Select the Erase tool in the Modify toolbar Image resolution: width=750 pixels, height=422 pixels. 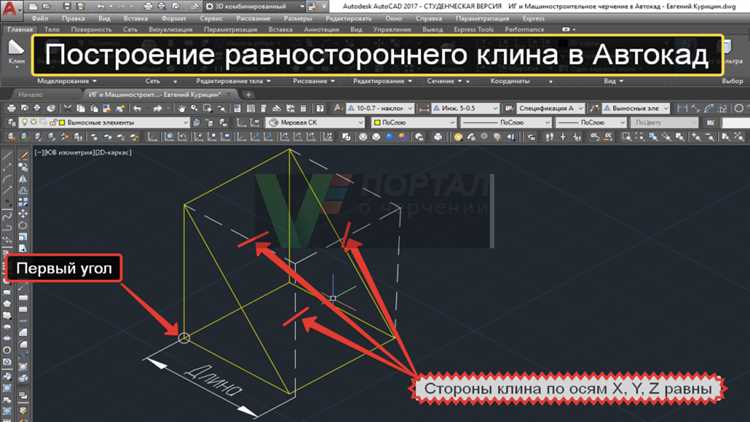(x=23, y=156)
